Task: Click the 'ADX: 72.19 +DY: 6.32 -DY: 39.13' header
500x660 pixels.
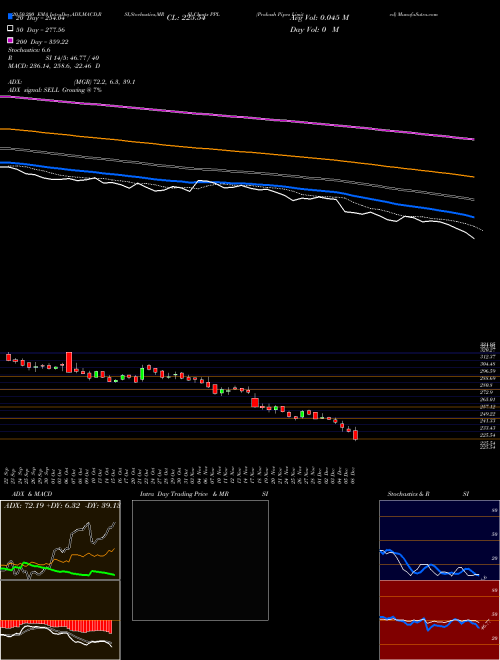Action: (62, 505)
